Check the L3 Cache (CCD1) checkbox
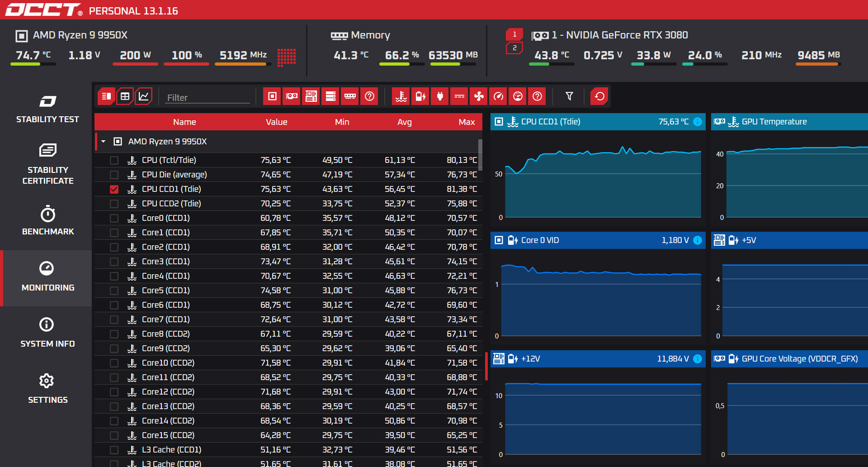This screenshot has width=868, height=467. pyautogui.click(x=114, y=450)
